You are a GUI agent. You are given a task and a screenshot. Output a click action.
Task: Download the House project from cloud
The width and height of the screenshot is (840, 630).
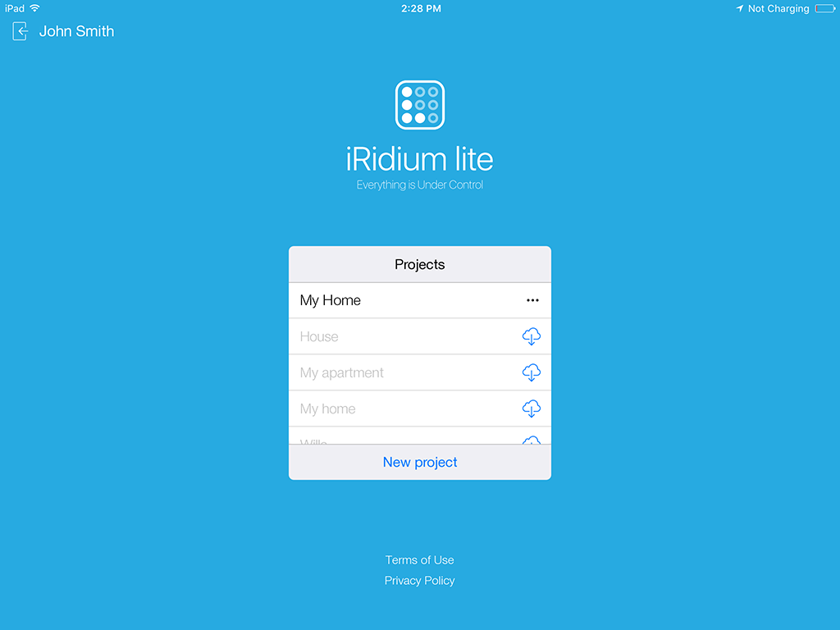point(532,336)
